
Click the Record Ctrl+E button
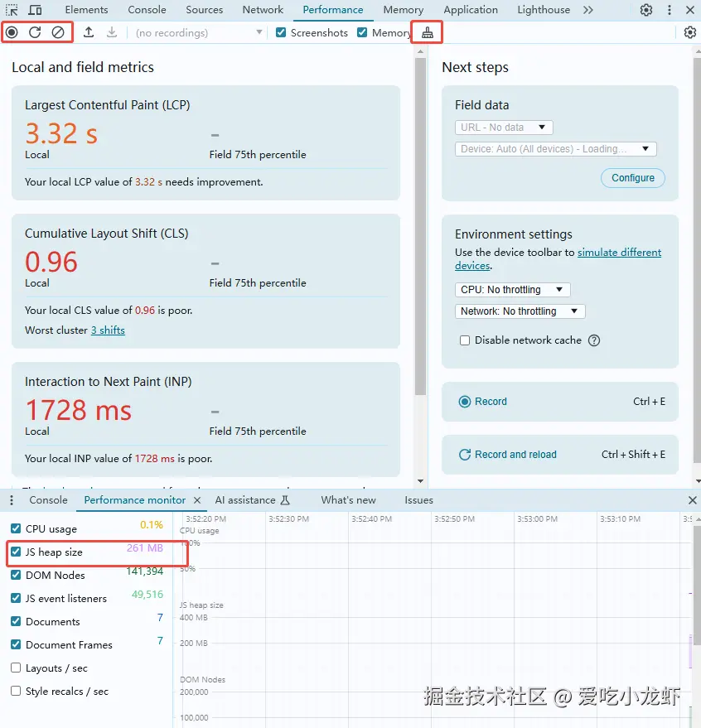[560, 402]
